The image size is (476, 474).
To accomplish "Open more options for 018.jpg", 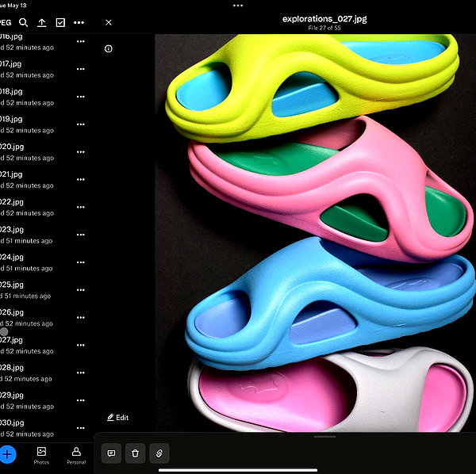I will 81,97.
